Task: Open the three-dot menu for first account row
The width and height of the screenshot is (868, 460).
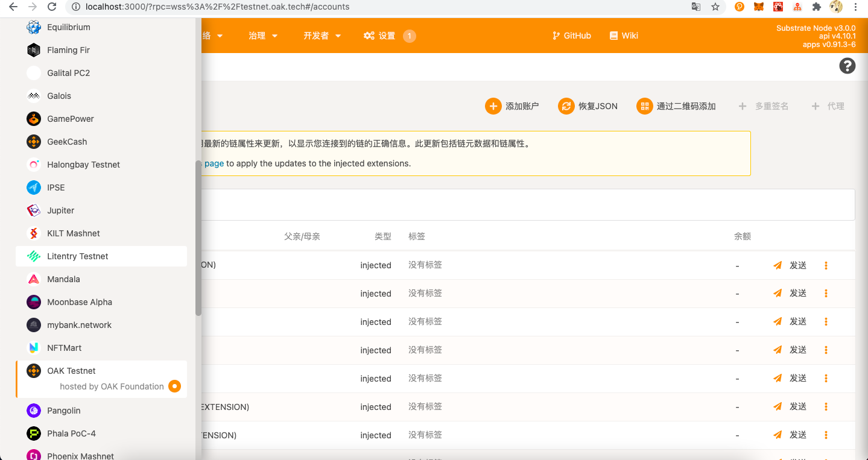Action: point(826,265)
